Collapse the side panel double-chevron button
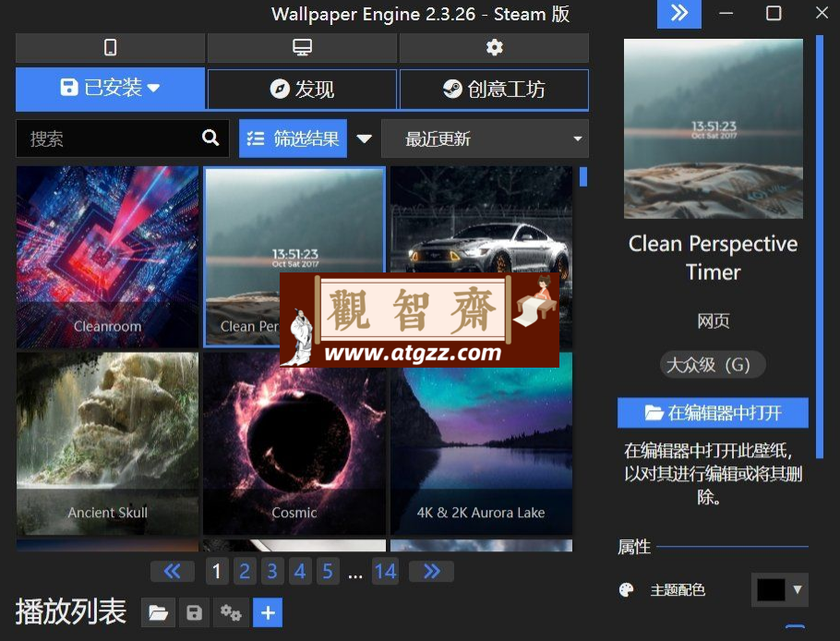840x641 pixels. click(679, 13)
